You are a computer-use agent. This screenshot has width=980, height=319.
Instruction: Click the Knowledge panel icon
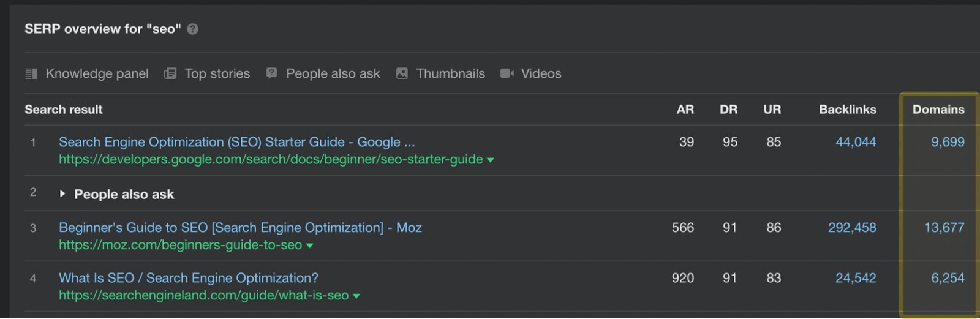31,74
